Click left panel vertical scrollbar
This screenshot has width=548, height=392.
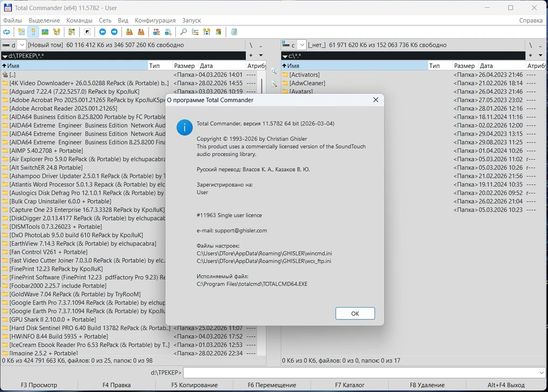[262, 212]
